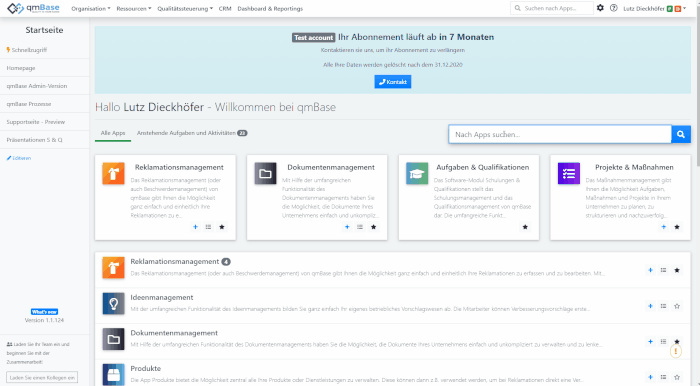Click plus icon on Dokumentenmanagement card
The height and width of the screenshot is (386, 700).
coord(347,227)
